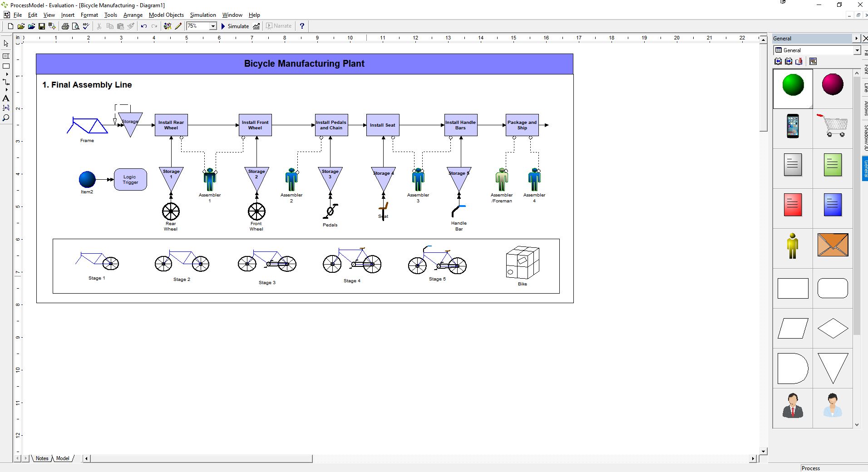Click the gallery layout window icon
Screen dimensions: 868x472
click(813, 61)
